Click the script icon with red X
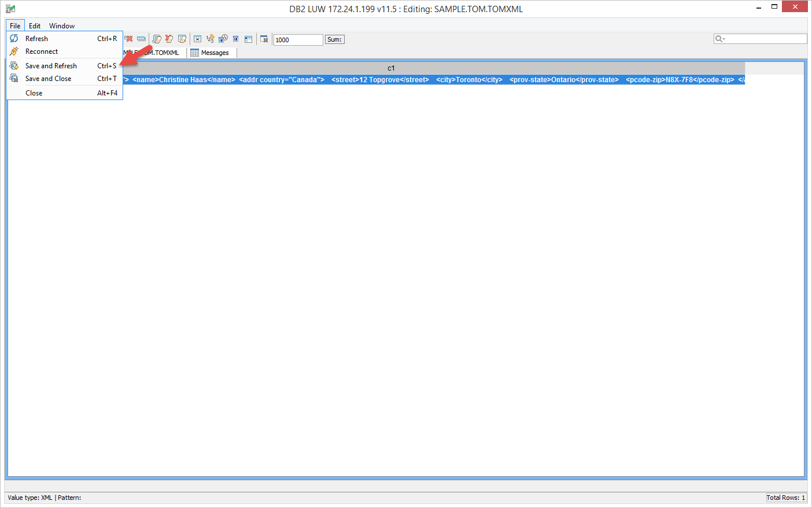This screenshot has height=508, width=812. pos(169,39)
